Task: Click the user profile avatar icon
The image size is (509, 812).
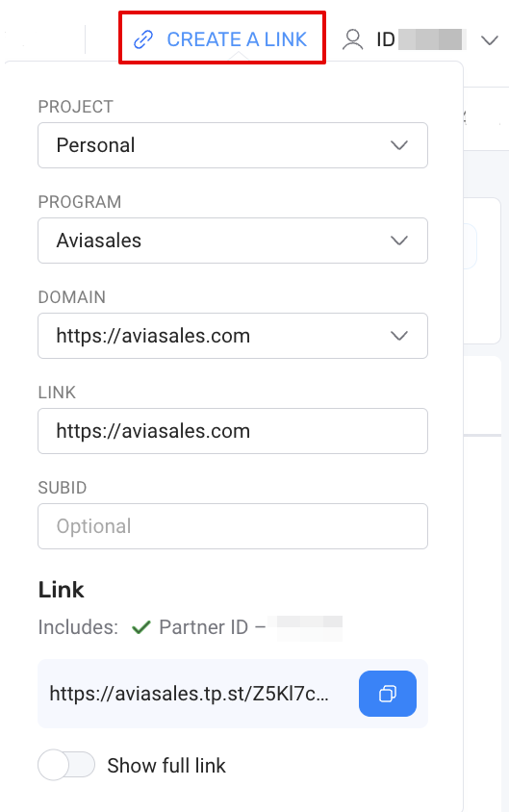Action: click(352, 39)
